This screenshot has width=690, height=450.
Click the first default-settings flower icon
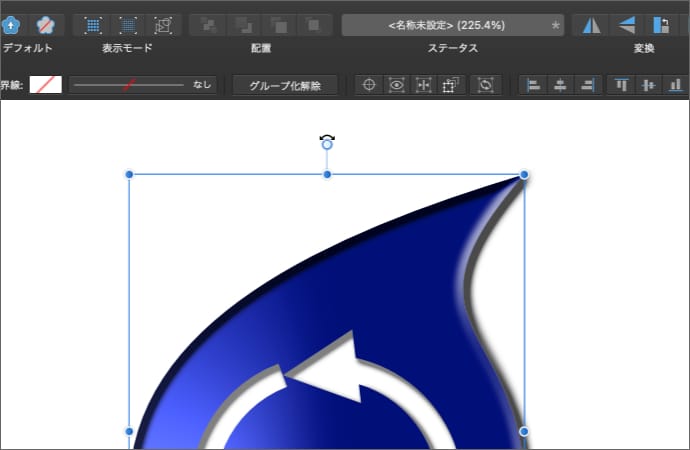pyautogui.click(x=11, y=25)
